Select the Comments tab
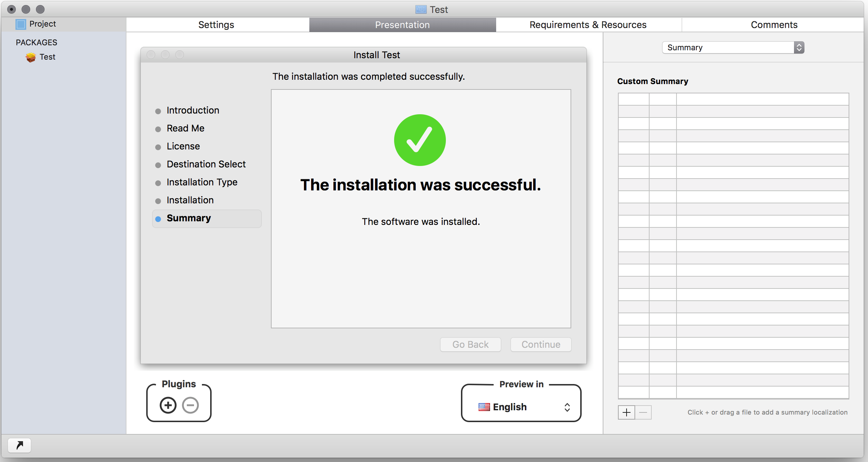Viewport: 868px width, 462px height. point(775,25)
